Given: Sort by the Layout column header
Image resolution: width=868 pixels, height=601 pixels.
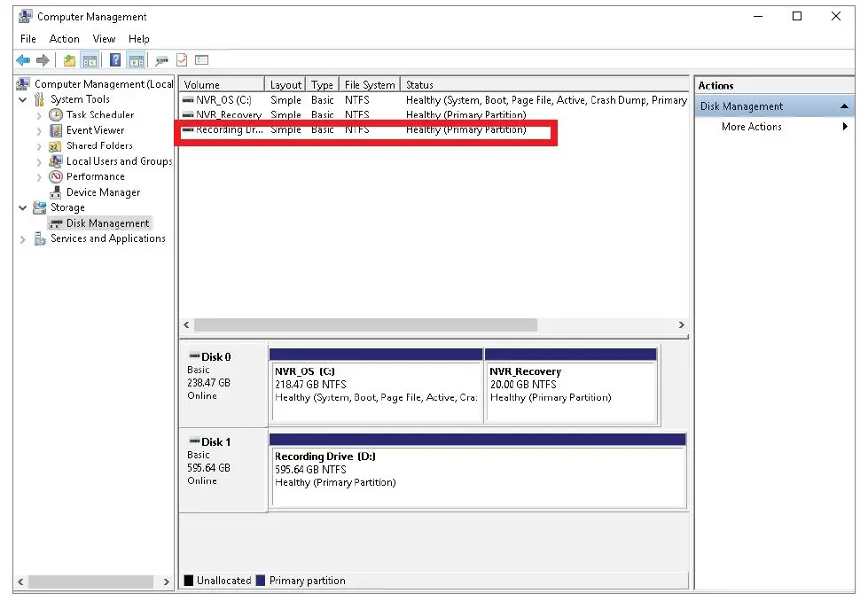Looking at the screenshot, I should point(285,85).
